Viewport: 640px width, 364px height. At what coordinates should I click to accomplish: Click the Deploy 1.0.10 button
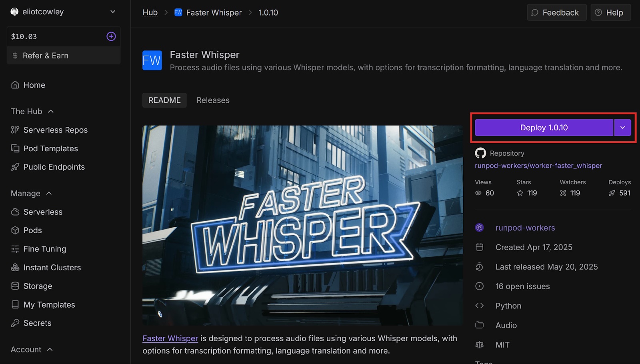pos(544,128)
